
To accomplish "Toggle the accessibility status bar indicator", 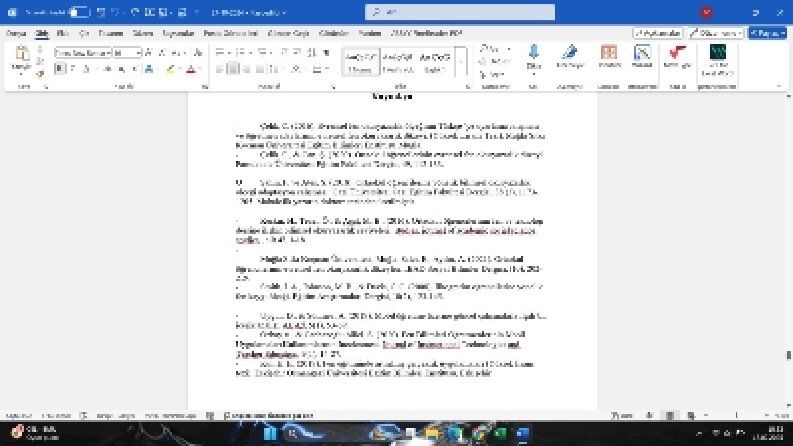I will pos(269,416).
